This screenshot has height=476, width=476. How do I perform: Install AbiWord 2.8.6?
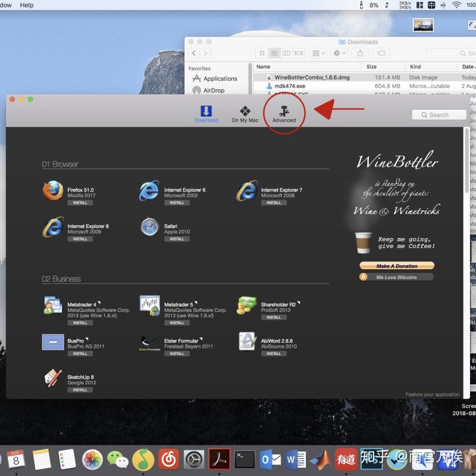click(x=274, y=354)
